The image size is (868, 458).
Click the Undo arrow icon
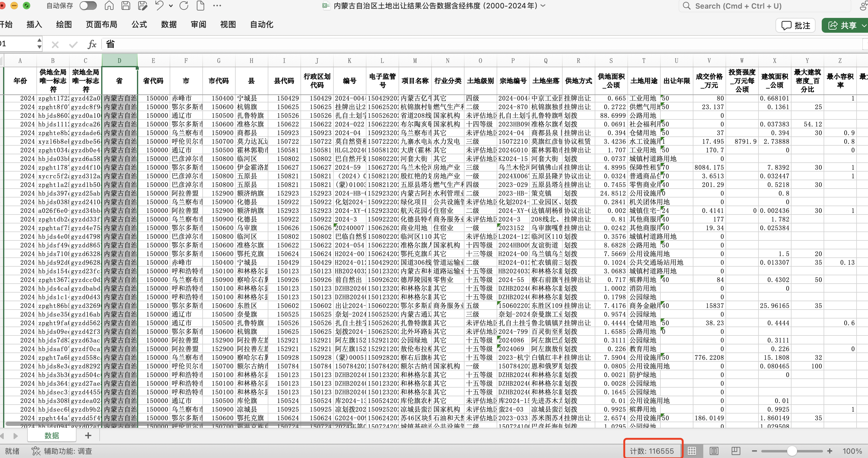(159, 6)
